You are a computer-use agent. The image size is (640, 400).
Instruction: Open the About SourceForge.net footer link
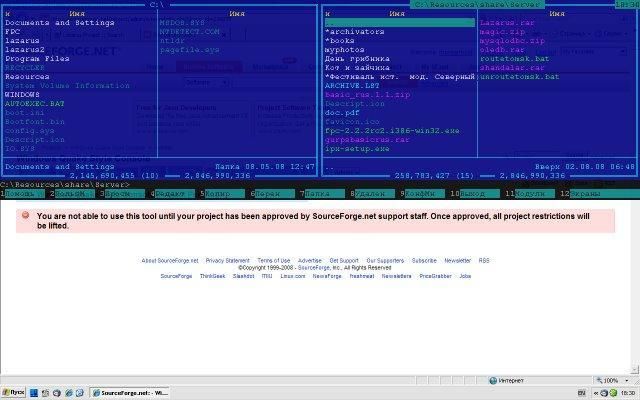[170, 260]
